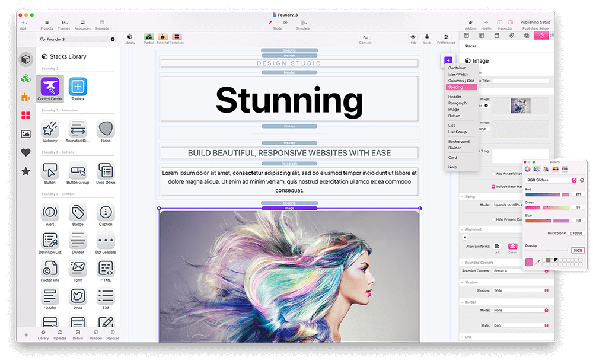This screenshot has height=364, width=593.
Task: Toggle Simulate mode in toolbar
Action: (303, 25)
